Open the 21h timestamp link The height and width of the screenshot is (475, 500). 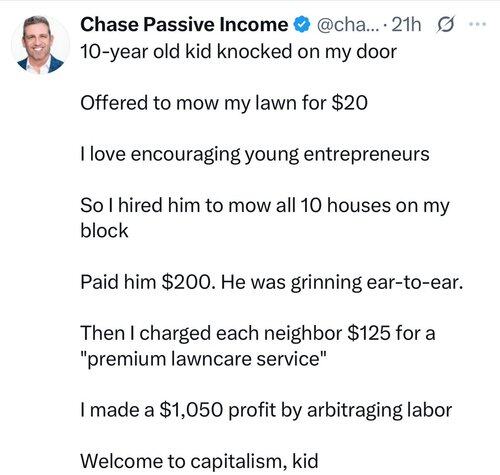406,25
